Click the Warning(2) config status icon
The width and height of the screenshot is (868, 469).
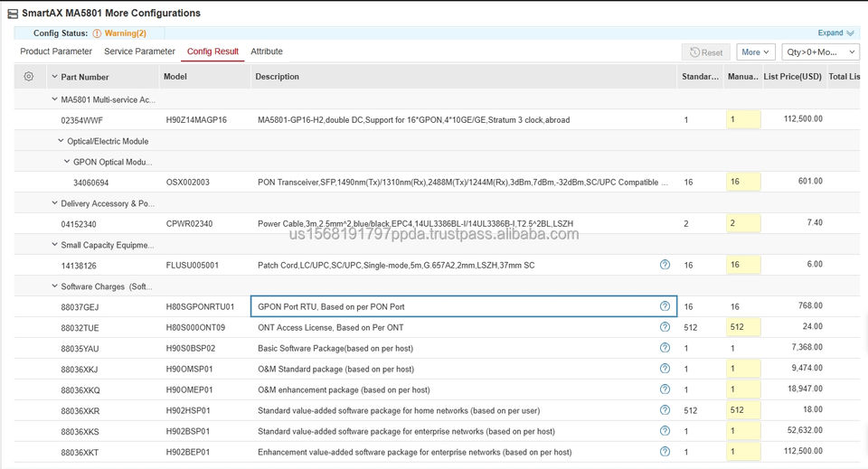pyautogui.click(x=97, y=33)
